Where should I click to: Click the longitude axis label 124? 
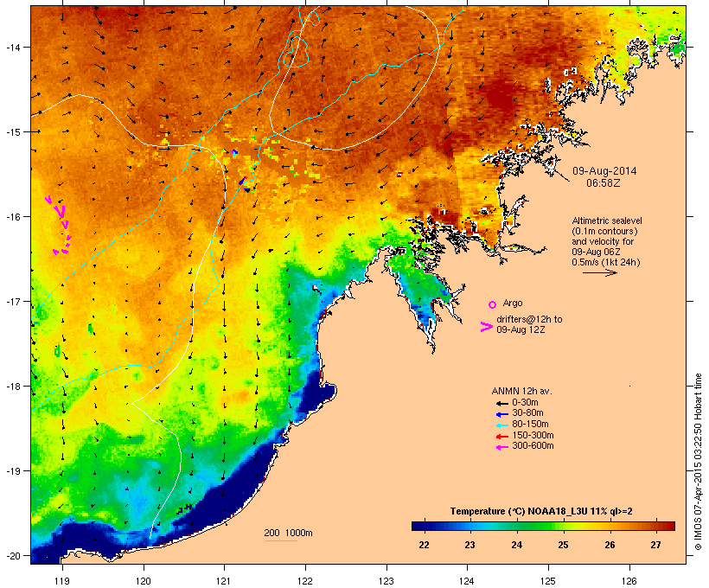467,581
